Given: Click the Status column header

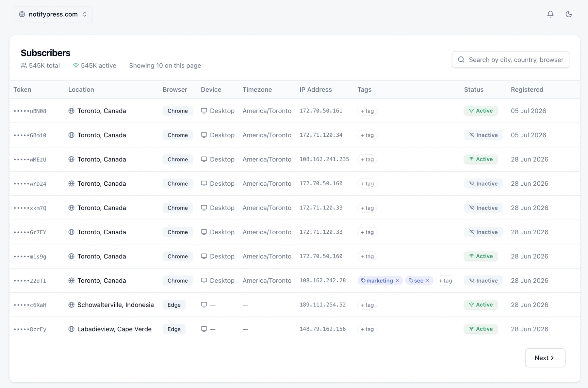Looking at the screenshot, I should pos(474,89).
